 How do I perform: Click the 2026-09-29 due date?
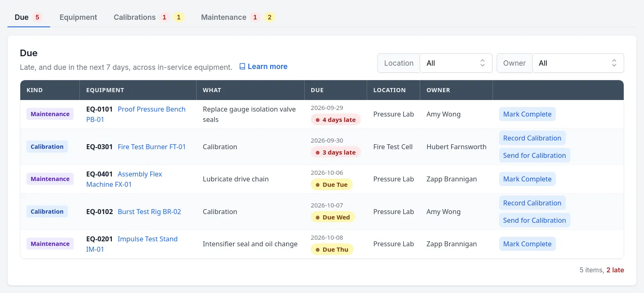(327, 108)
